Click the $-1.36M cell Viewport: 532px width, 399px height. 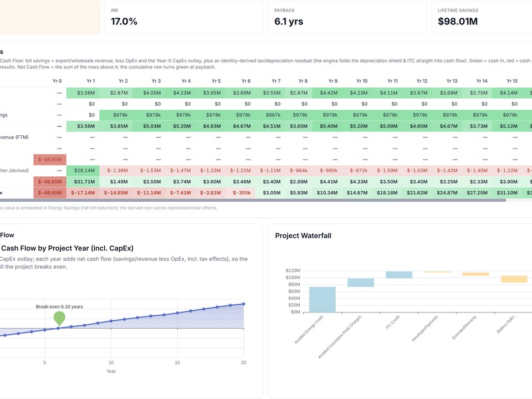tap(116, 171)
